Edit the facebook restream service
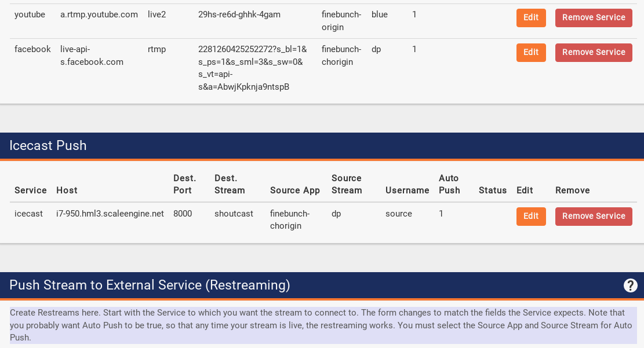644x348 pixels. click(x=530, y=53)
